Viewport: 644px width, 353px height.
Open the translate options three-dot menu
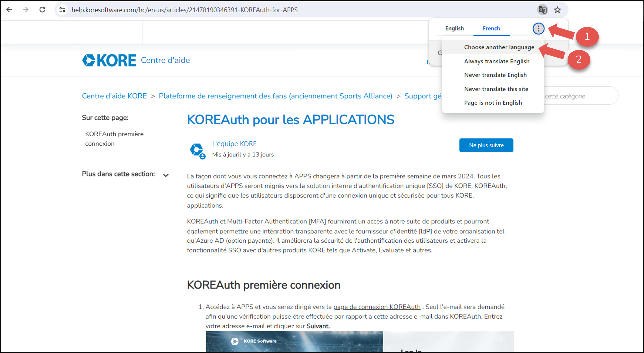538,28
